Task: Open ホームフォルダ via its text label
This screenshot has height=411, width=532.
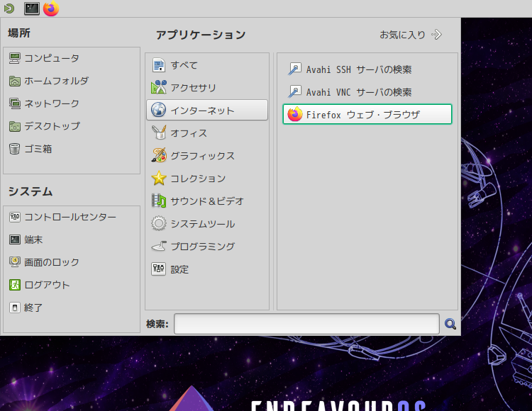Action: click(56, 81)
